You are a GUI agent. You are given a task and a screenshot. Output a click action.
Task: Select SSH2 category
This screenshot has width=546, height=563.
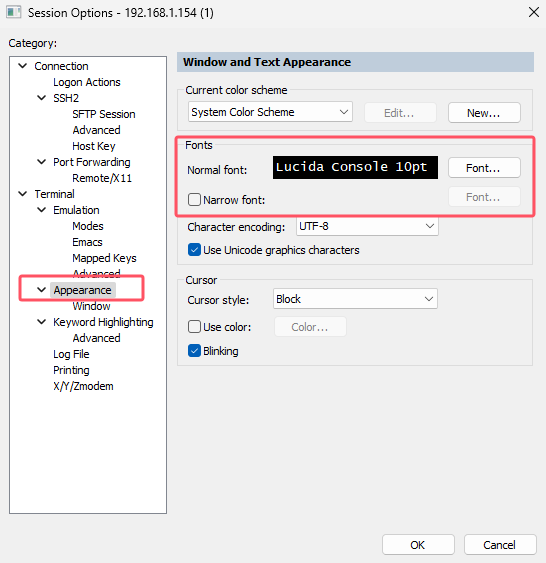66,98
